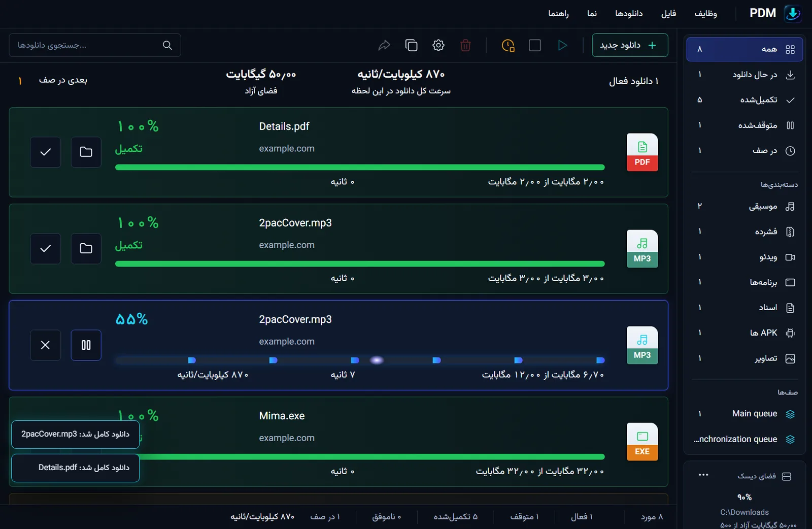Viewport: 812px width, 529px height.
Task: Click the red trash delete icon
Action: pyautogui.click(x=465, y=45)
